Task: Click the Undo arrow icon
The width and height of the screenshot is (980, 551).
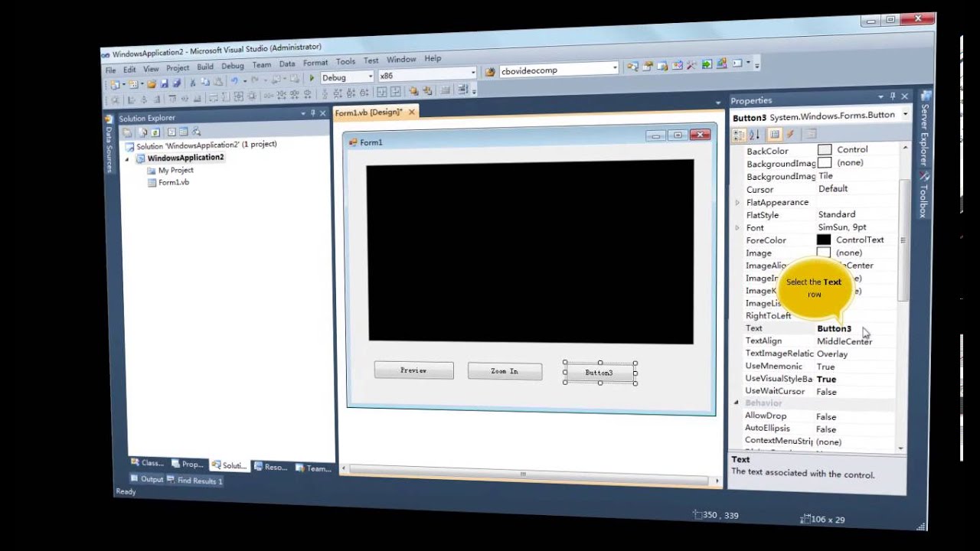Action: 234,81
